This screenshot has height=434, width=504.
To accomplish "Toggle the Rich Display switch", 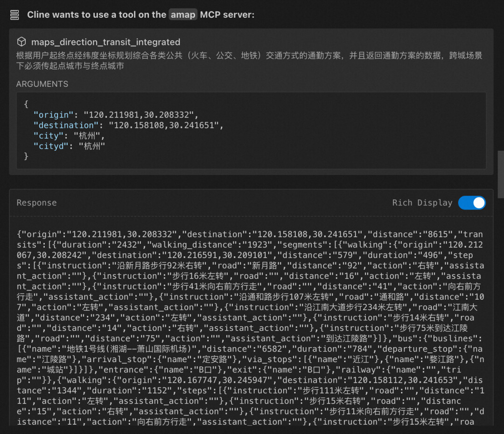I will 472,203.
